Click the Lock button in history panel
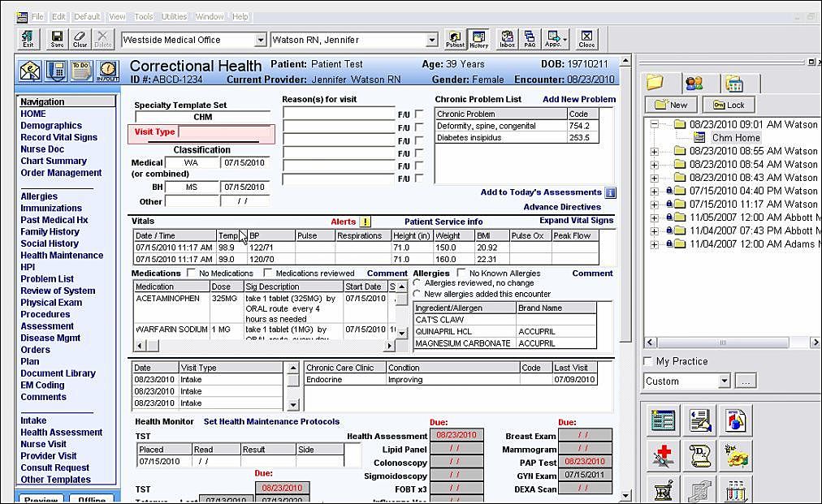 (x=728, y=105)
